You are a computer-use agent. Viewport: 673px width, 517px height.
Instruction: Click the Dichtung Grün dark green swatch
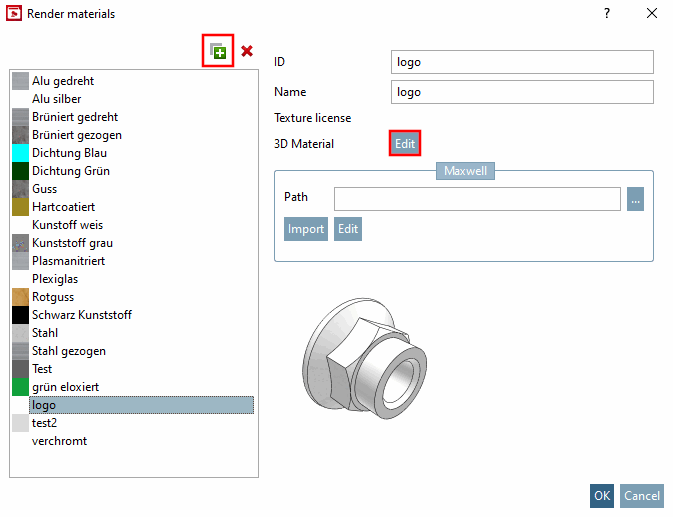[20, 171]
